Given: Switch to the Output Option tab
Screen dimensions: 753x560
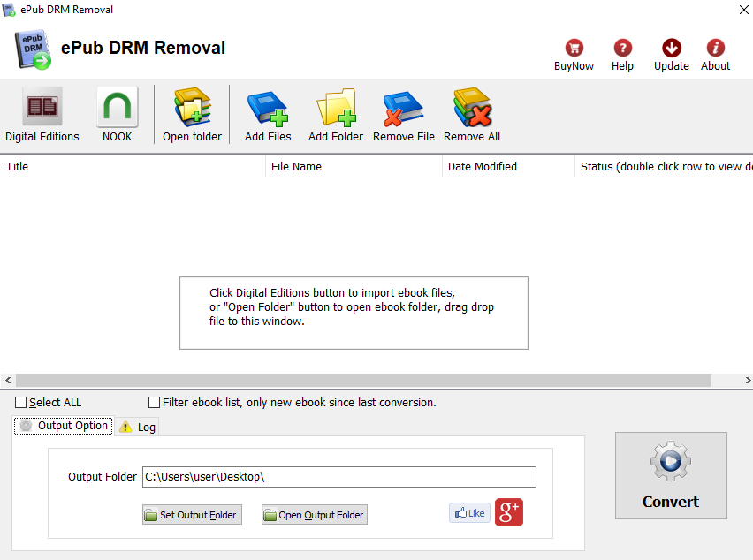Looking at the screenshot, I should point(64,426).
